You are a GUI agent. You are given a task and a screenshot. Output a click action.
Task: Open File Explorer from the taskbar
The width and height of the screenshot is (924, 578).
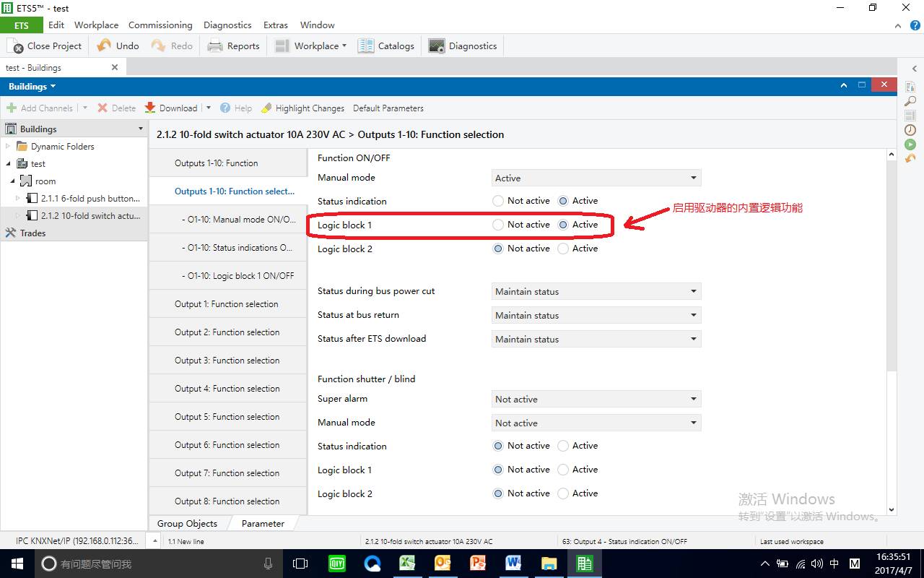549,564
